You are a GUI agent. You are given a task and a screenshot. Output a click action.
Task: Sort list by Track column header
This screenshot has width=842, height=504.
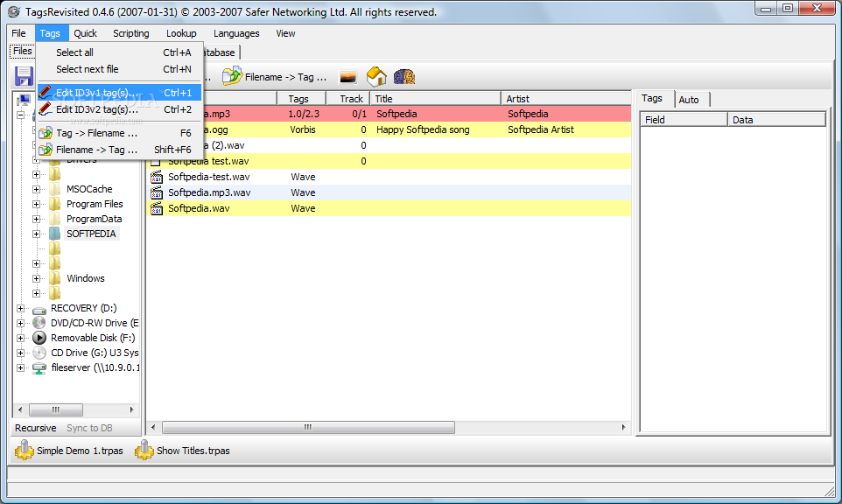tap(348, 99)
